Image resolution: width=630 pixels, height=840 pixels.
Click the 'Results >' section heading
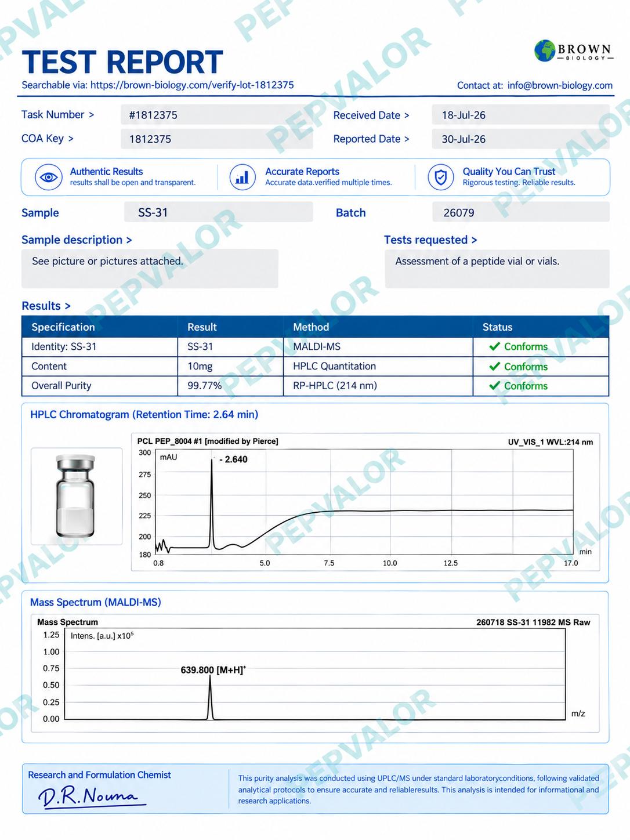[46, 306]
